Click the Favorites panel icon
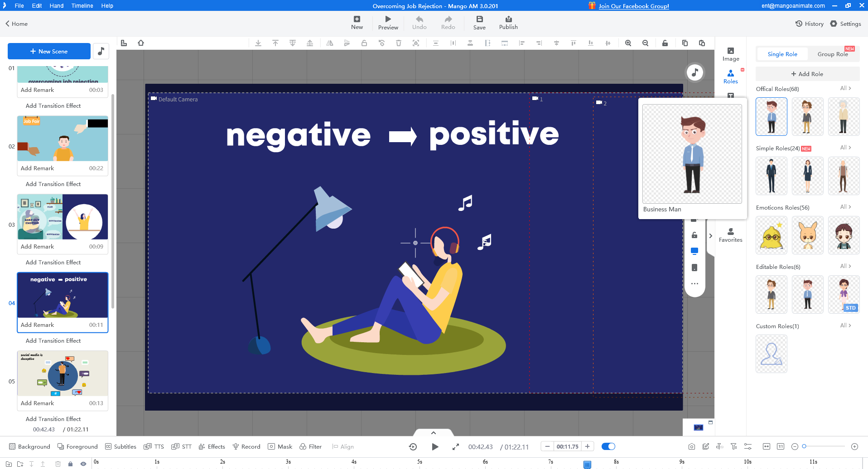Image resolution: width=868 pixels, height=469 pixels. [730, 235]
